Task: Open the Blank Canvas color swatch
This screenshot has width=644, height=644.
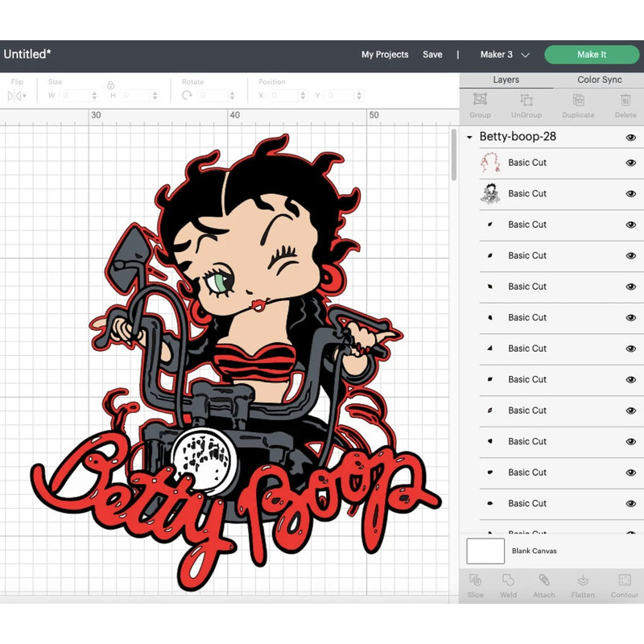Action: coord(484,551)
